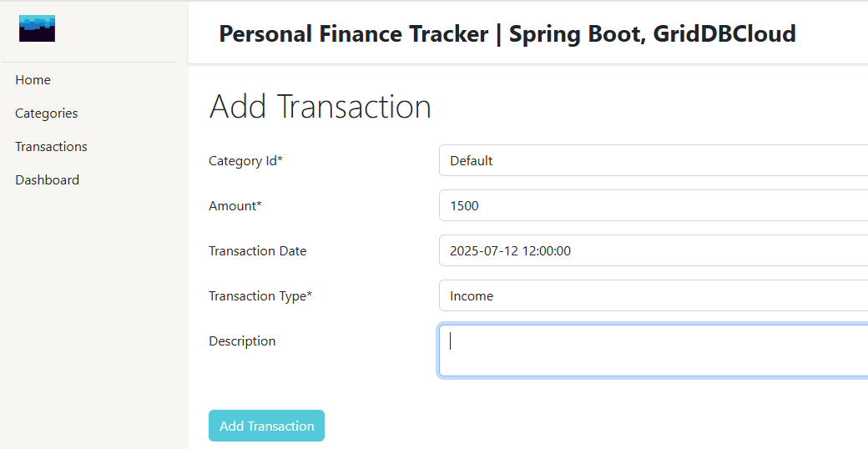The height and width of the screenshot is (449, 868).
Task: Open the Transaction Type dropdown showing Income
Action: (x=653, y=296)
